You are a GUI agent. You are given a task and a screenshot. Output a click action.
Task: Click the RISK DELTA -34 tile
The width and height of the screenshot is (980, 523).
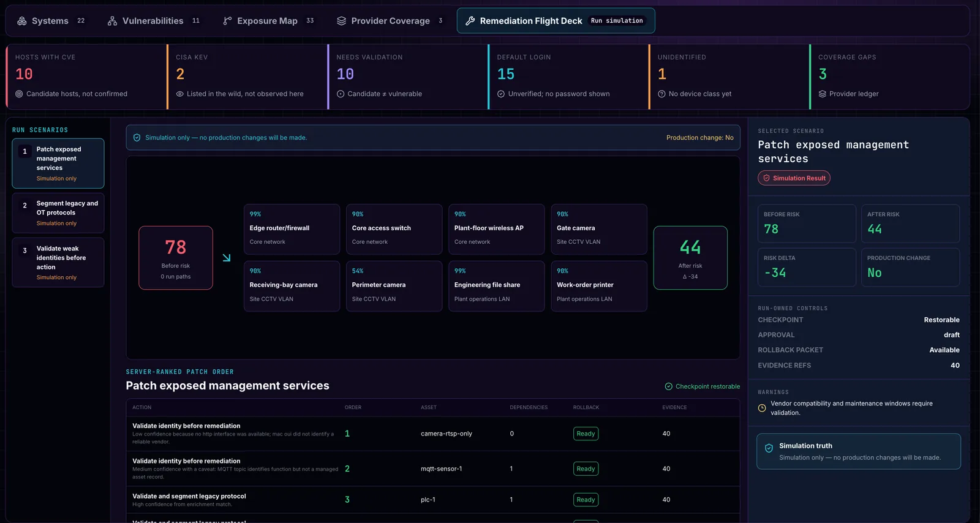[807, 267]
